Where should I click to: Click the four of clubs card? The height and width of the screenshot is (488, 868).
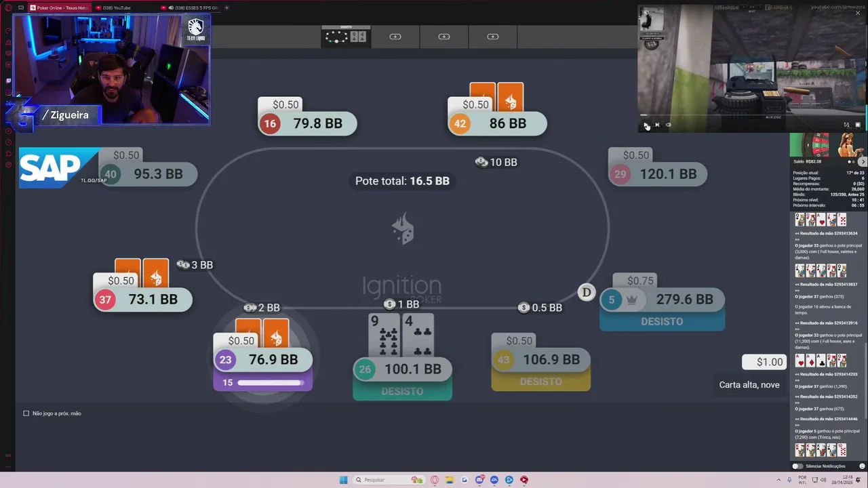coord(418,335)
